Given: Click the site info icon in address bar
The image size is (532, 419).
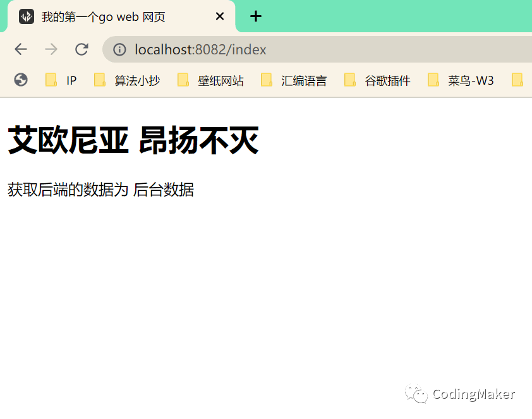Looking at the screenshot, I should click(x=119, y=49).
